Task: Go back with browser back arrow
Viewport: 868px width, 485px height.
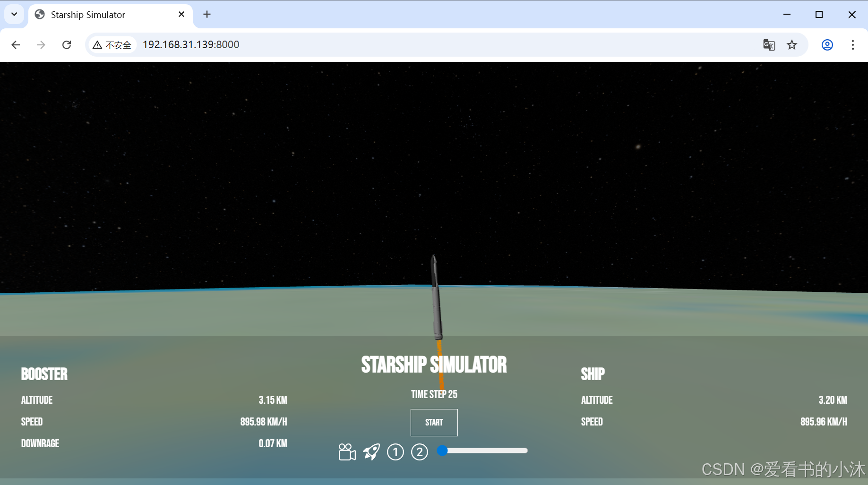Action: click(x=16, y=45)
